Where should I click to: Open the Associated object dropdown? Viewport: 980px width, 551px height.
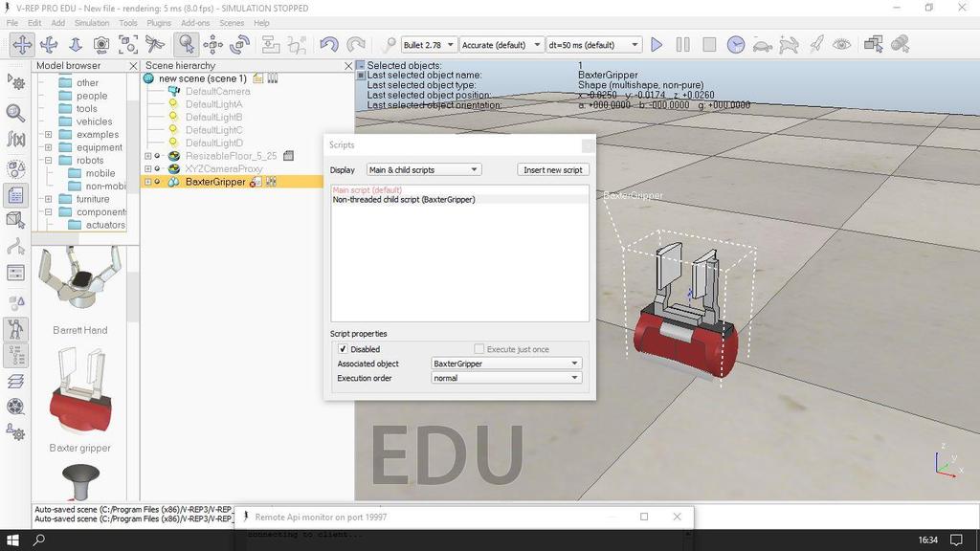[x=506, y=364]
